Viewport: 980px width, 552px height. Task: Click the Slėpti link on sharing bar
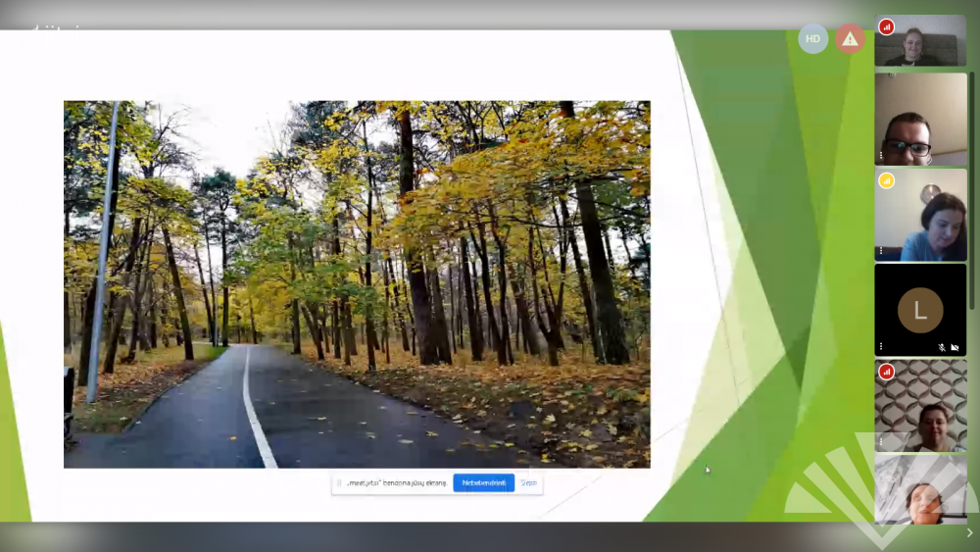(x=529, y=482)
